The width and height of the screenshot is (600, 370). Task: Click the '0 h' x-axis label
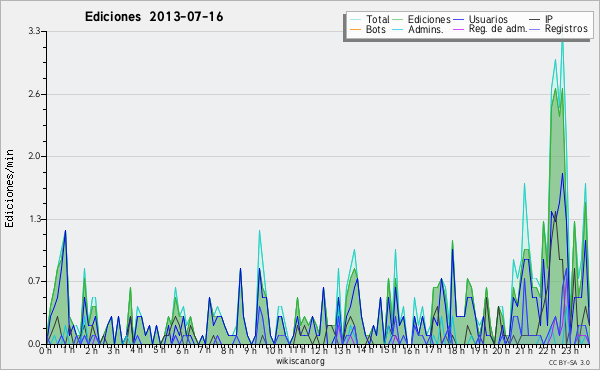(x=45, y=350)
